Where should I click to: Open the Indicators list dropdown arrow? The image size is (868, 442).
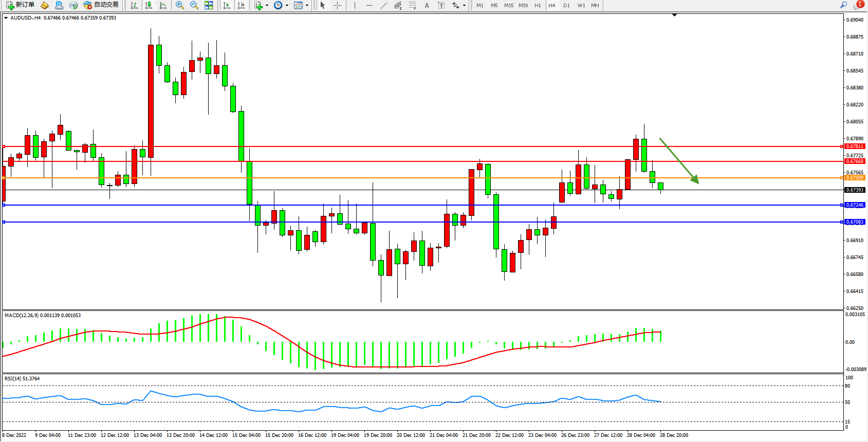[x=267, y=6]
